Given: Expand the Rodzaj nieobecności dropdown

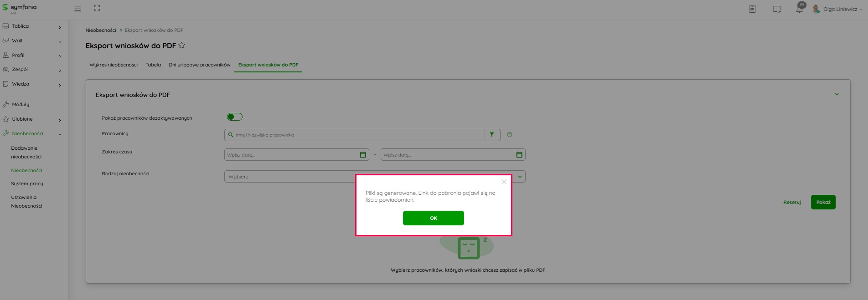Looking at the screenshot, I should (x=519, y=177).
